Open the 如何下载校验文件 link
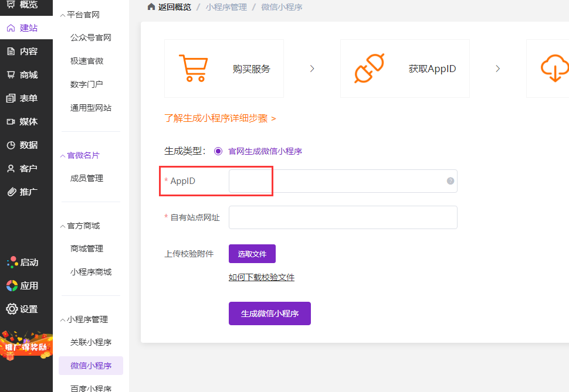This screenshot has height=392, width=569. pyautogui.click(x=261, y=277)
